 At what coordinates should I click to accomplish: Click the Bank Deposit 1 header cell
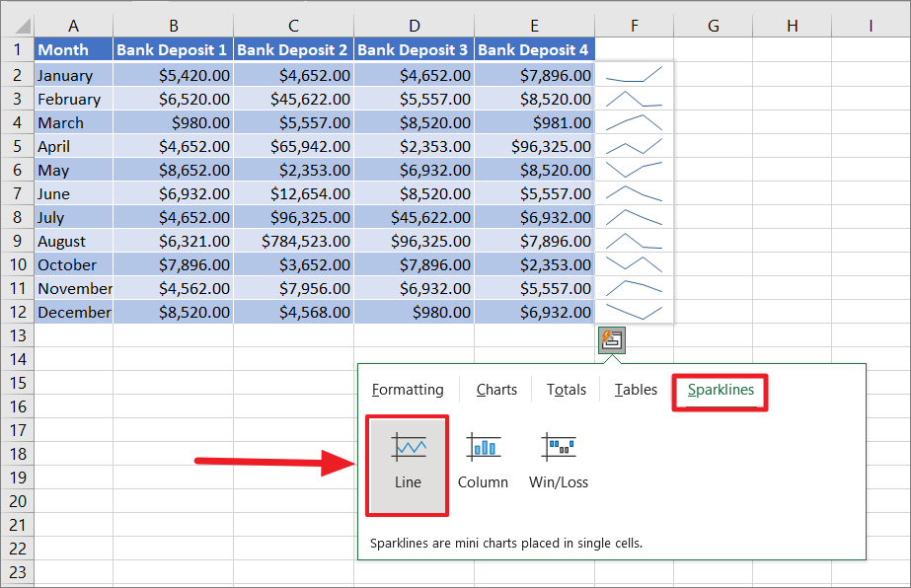(173, 50)
